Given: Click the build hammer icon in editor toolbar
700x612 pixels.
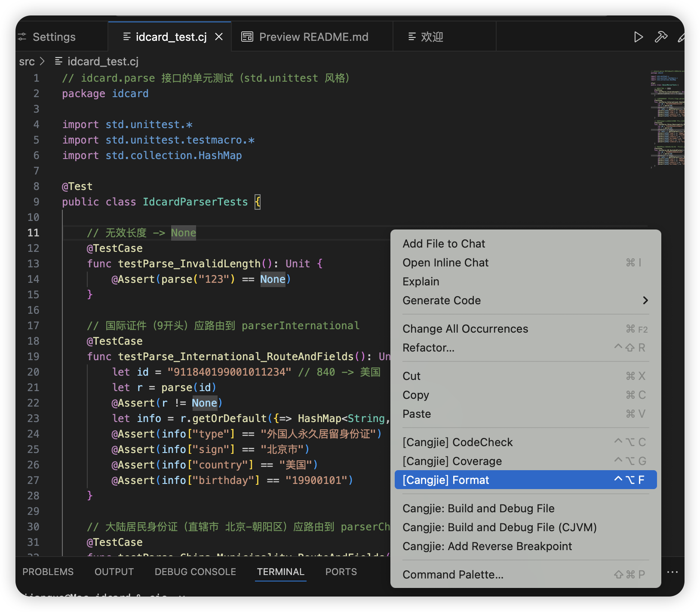Looking at the screenshot, I should pyautogui.click(x=661, y=37).
